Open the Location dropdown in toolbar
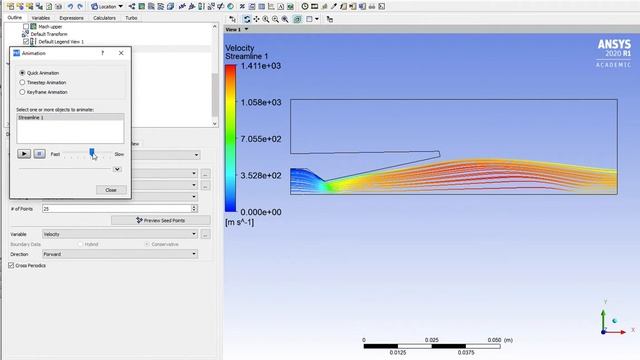The width and height of the screenshot is (640, 360). click(107, 7)
